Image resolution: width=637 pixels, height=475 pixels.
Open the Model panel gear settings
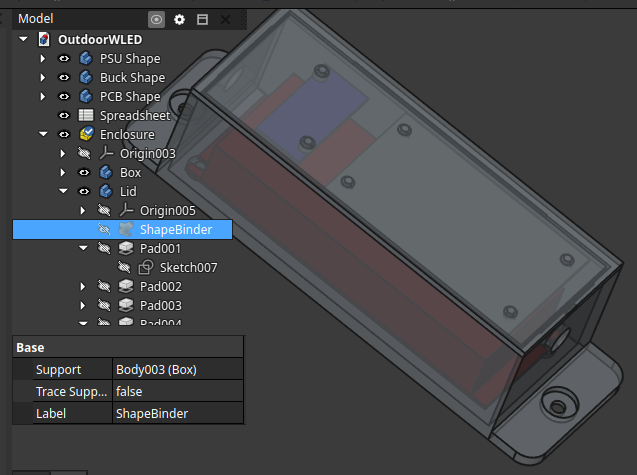point(179,19)
